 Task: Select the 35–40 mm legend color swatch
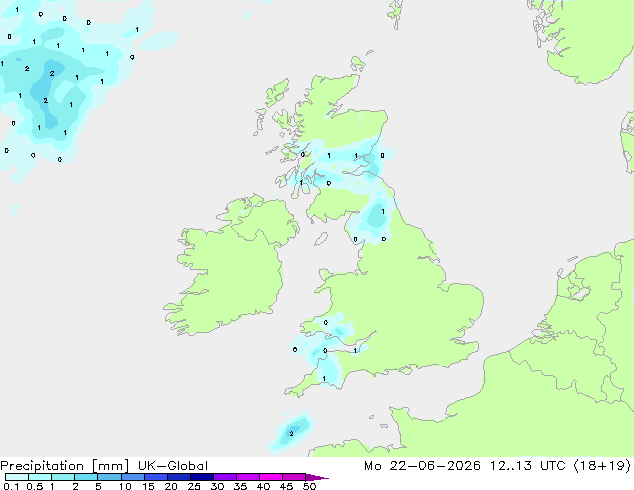pyautogui.click(x=247, y=477)
